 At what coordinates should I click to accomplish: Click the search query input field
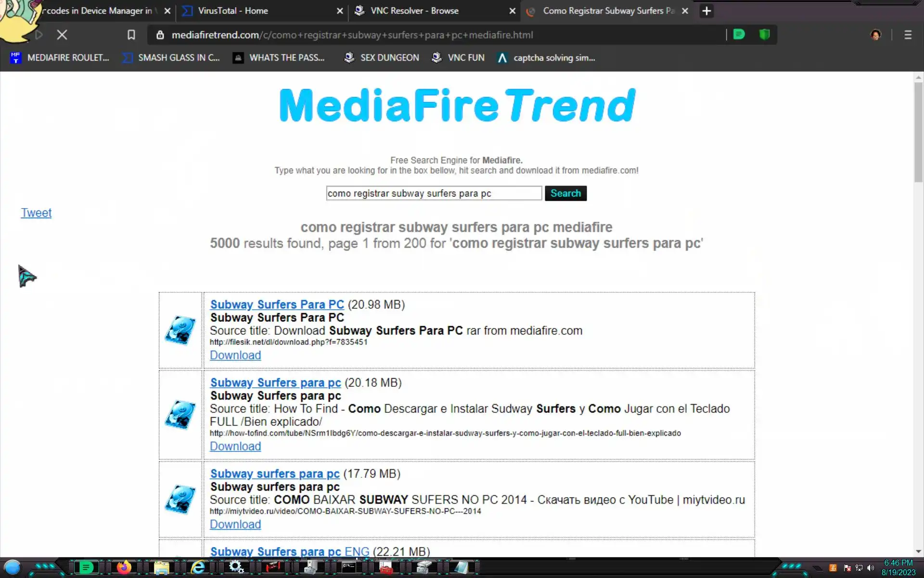tap(433, 193)
